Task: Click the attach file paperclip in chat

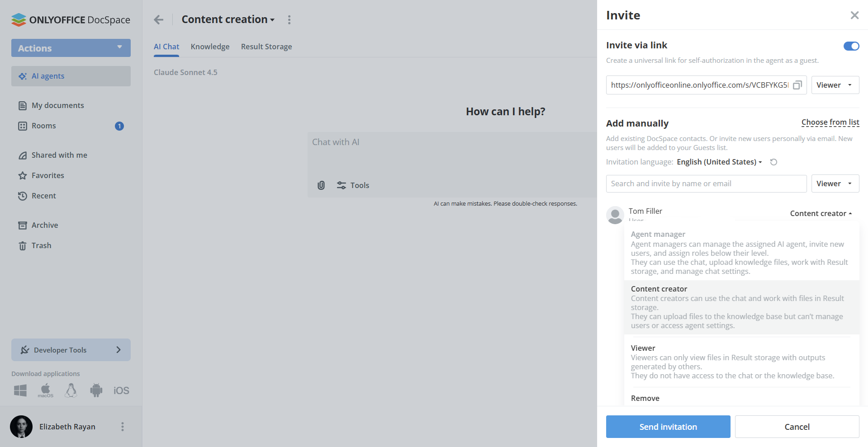Action: click(321, 185)
